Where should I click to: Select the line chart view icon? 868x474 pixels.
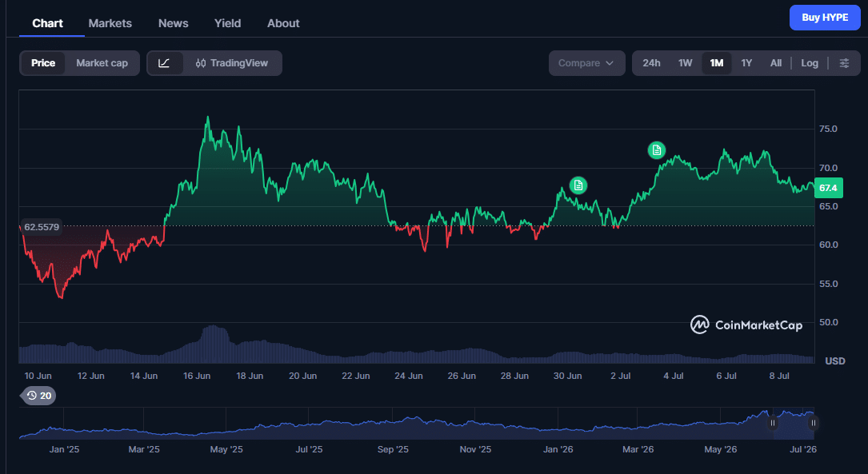(164, 63)
